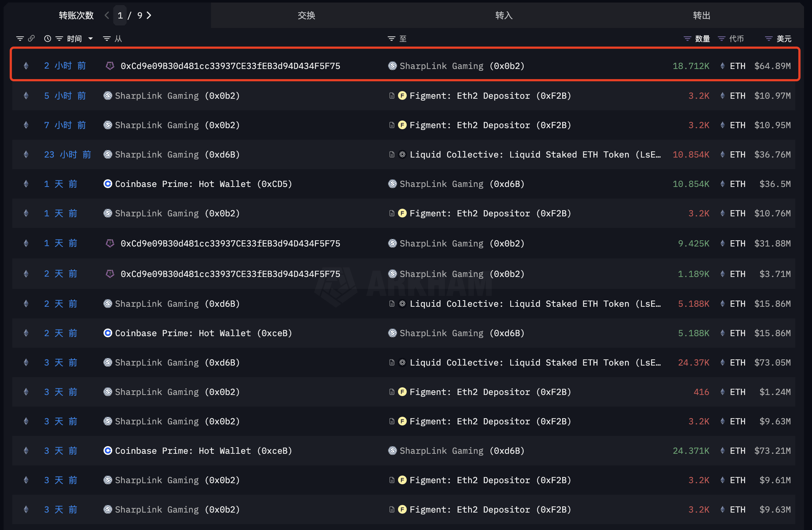Click Figment F logo in $10.76M row

(402, 213)
